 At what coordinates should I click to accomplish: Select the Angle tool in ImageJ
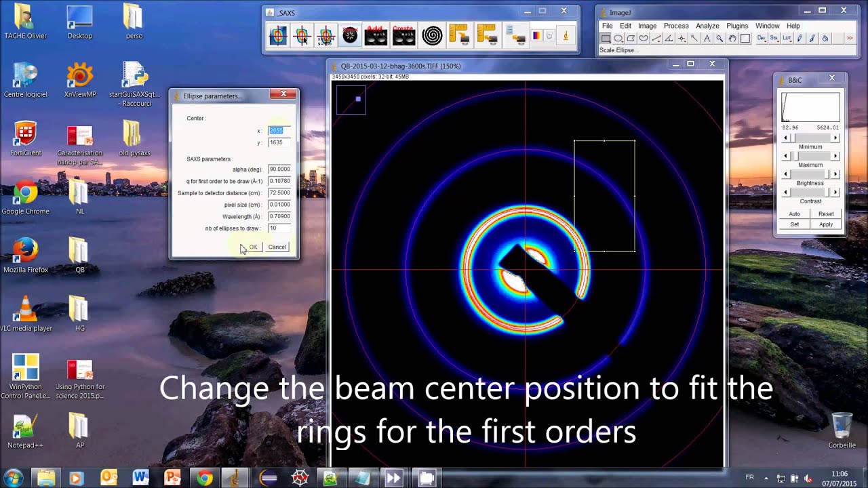coord(669,38)
